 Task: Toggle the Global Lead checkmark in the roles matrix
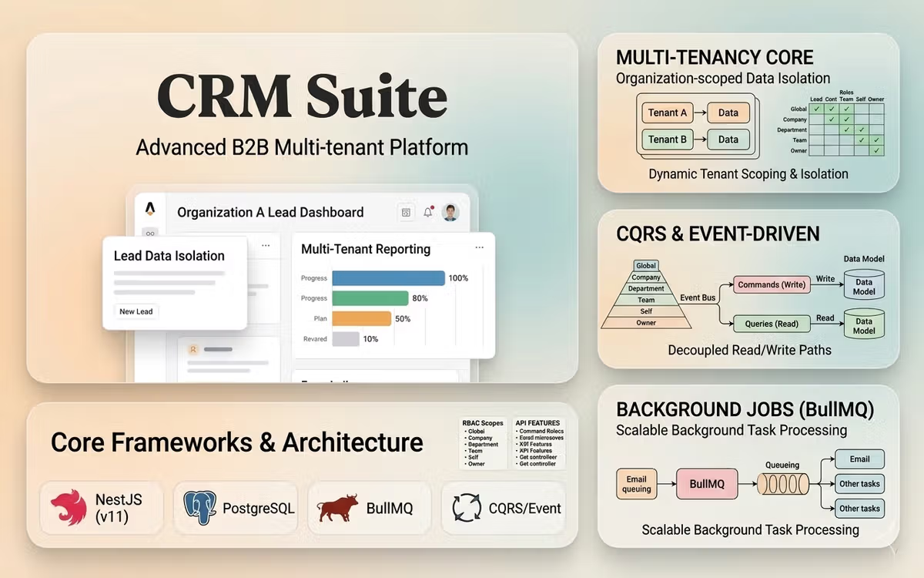point(816,109)
